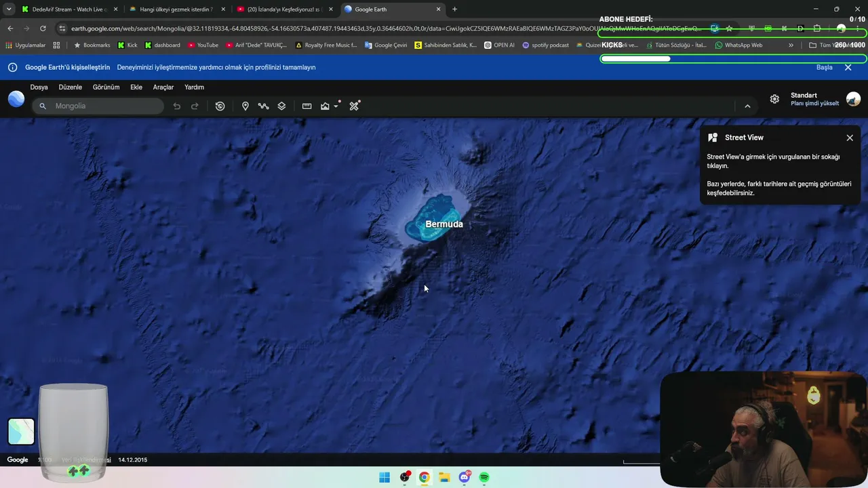Reload the current page

pos(43,28)
